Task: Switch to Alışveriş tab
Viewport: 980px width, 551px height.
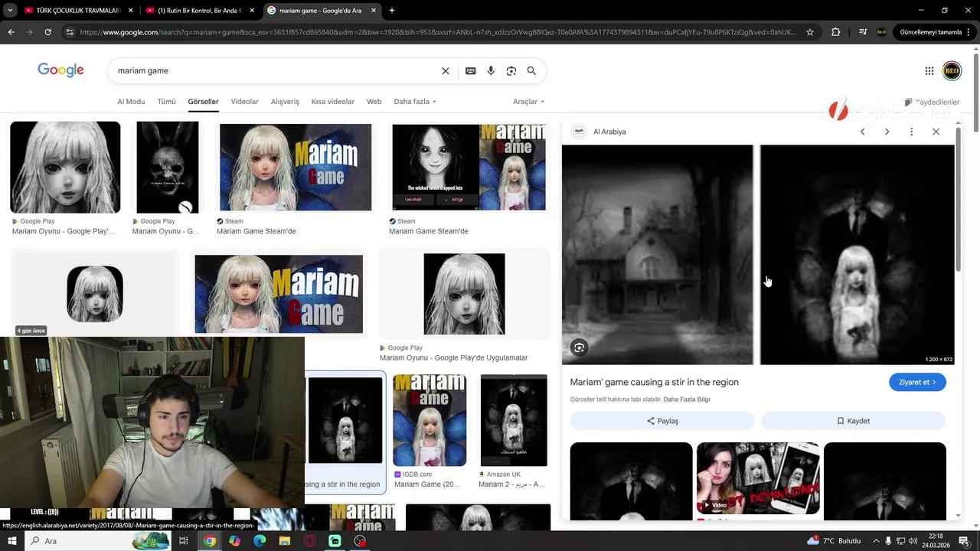Action: pyautogui.click(x=285, y=102)
